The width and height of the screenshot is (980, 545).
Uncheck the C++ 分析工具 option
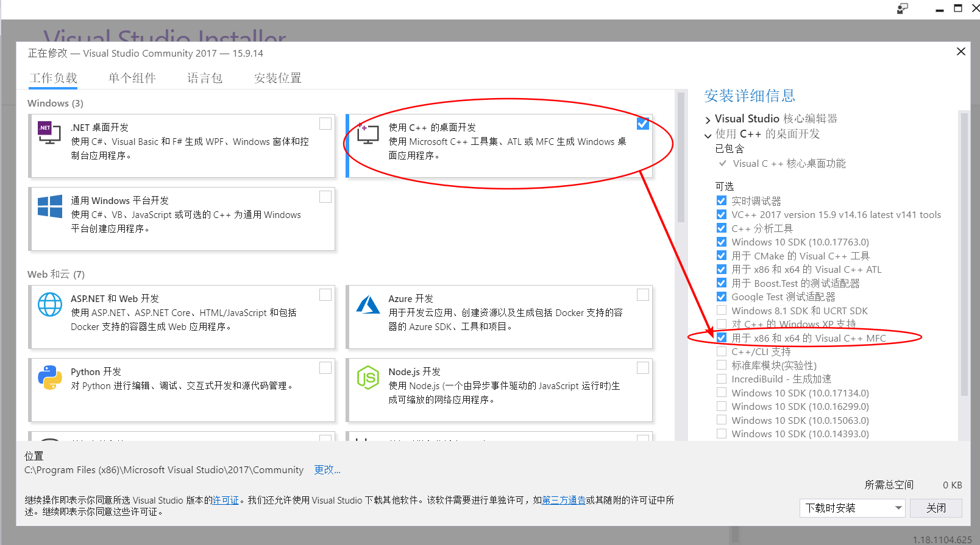point(722,228)
